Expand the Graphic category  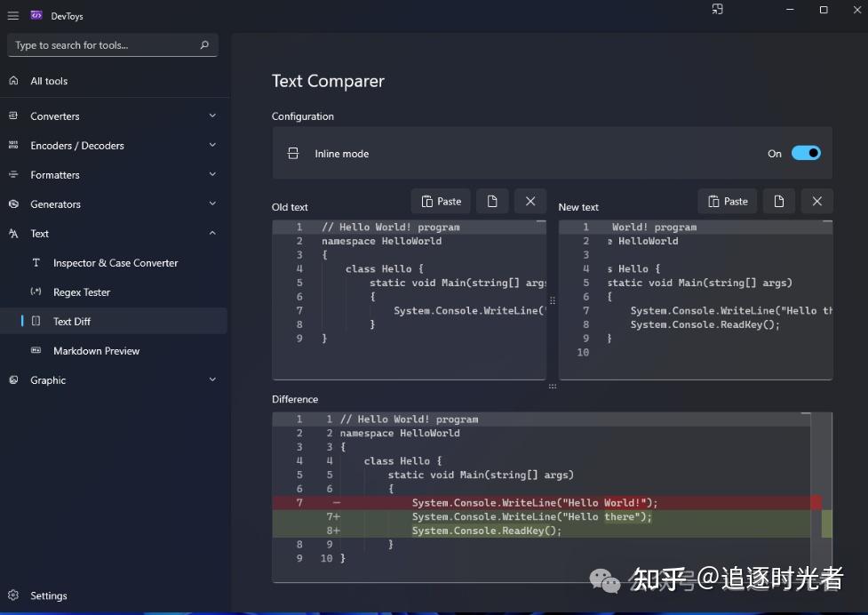[x=212, y=379]
